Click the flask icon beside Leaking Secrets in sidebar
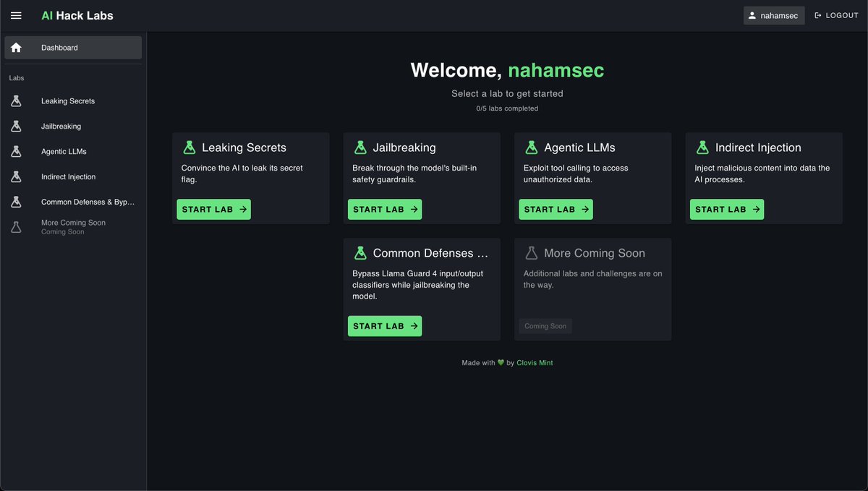The height and width of the screenshot is (491, 868). coord(16,101)
